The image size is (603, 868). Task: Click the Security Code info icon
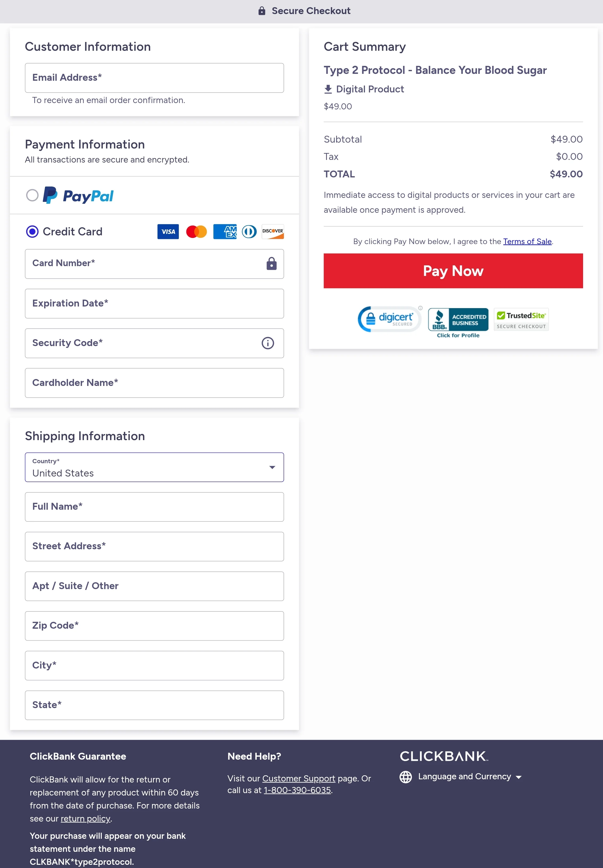[x=268, y=343]
